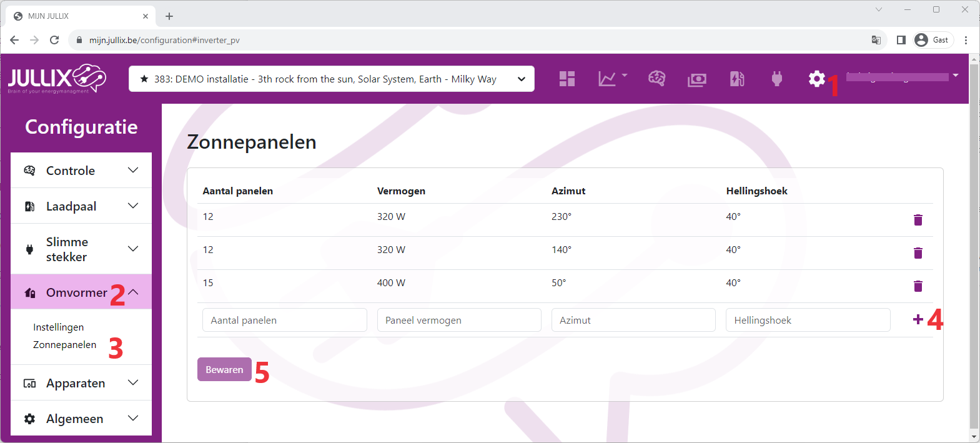
Task: Focus the Hellingshoek input field
Action: pos(808,320)
